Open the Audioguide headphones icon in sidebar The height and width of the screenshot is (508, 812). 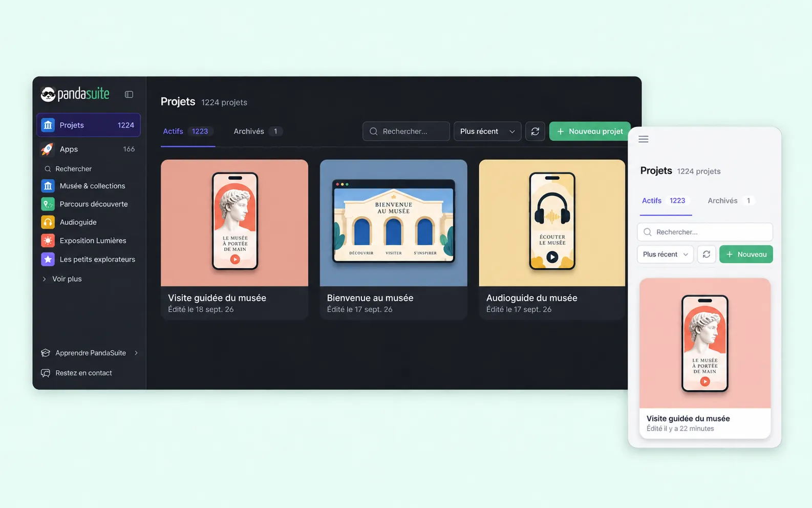48,222
